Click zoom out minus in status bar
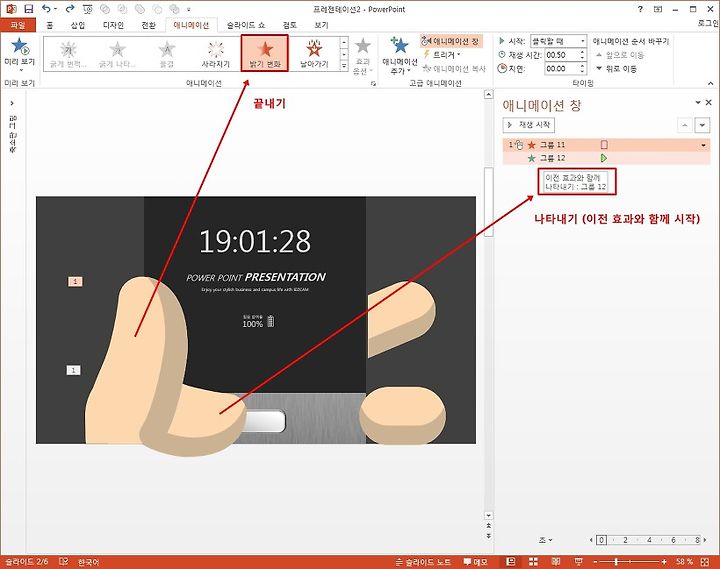The height and width of the screenshot is (569, 720). point(595,562)
